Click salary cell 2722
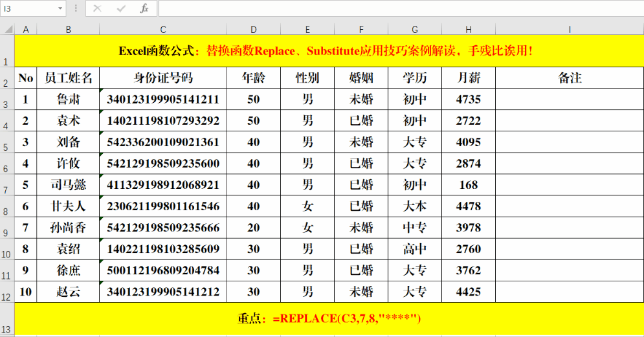Image resolution: width=644 pixels, height=337 pixels. 469,121
